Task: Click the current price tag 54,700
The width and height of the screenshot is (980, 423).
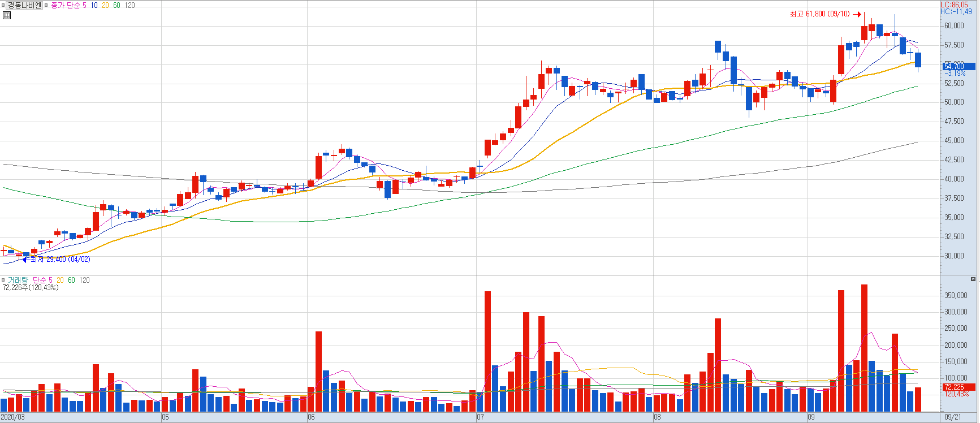Action: pos(959,66)
